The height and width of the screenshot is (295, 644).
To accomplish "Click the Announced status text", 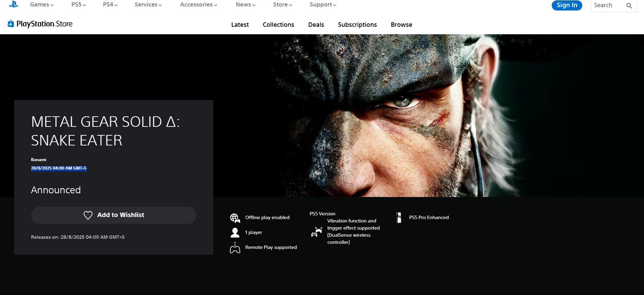I will pos(56,190).
